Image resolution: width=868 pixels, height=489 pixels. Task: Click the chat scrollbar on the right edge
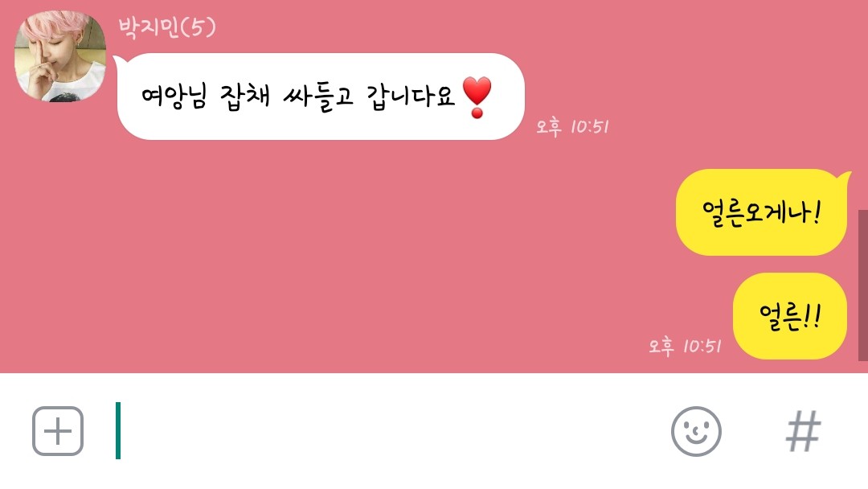863,286
